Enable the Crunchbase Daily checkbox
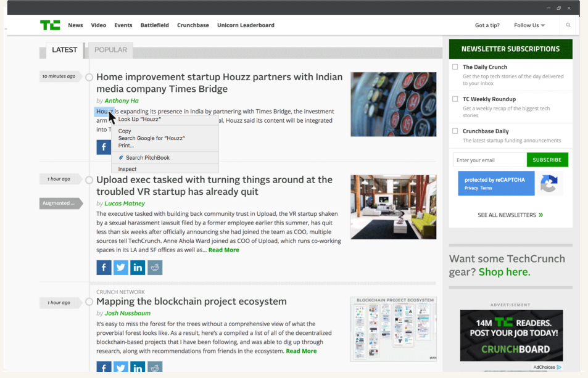This screenshot has width=588, height=378. tap(455, 131)
